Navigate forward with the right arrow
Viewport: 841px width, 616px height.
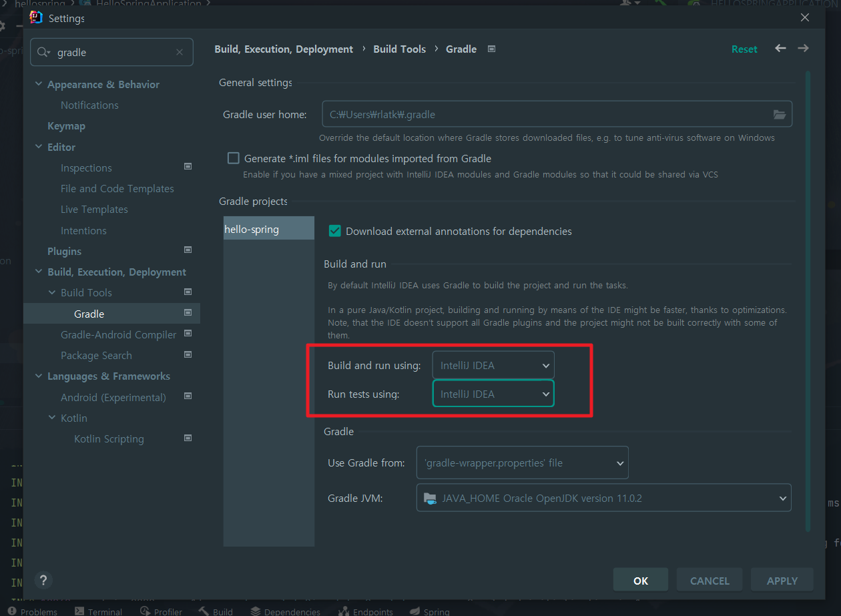(x=803, y=48)
